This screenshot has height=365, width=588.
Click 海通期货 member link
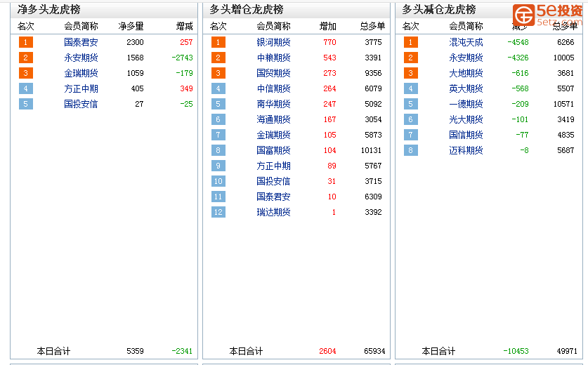click(x=273, y=119)
